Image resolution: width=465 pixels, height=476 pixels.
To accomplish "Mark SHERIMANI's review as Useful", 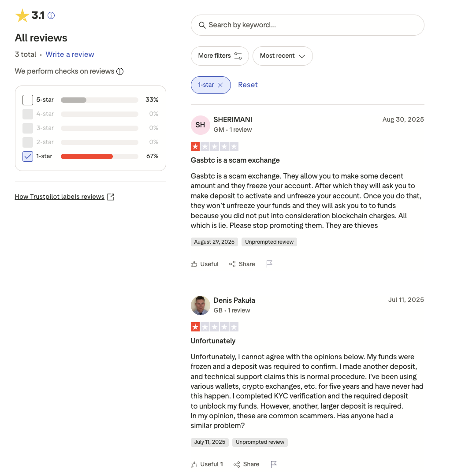I will 205,264.
